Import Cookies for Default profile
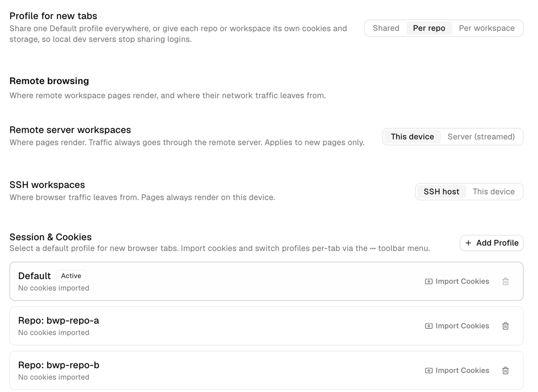Screen dimensions: 538x392 pyautogui.click(x=457, y=281)
